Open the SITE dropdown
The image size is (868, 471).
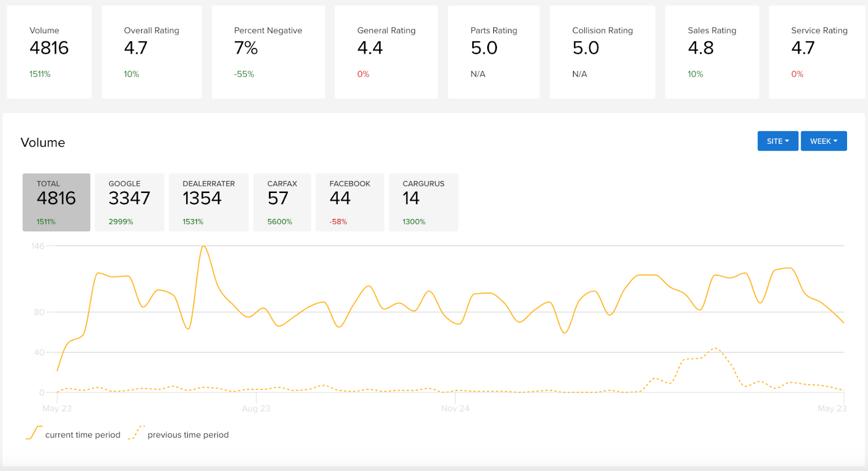point(777,141)
